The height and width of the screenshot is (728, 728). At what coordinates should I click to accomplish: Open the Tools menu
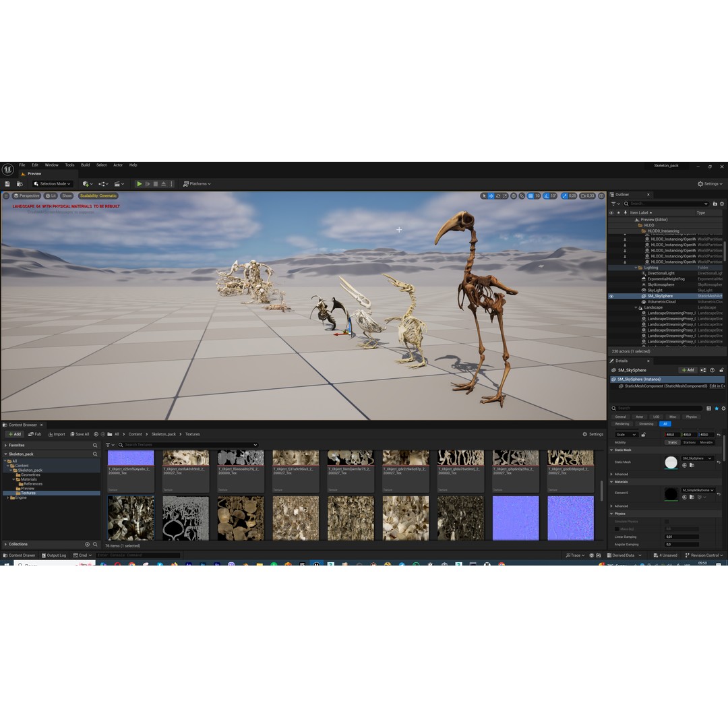click(x=69, y=165)
